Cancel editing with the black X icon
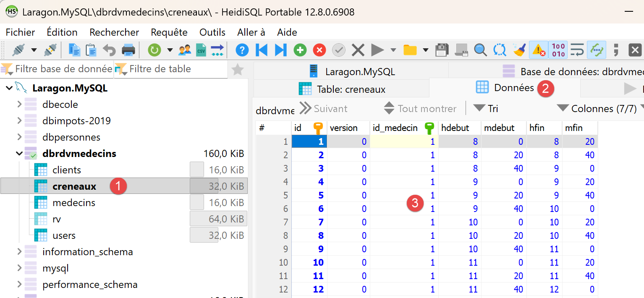The height and width of the screenshot is (298, 644). tap(358, 50)
